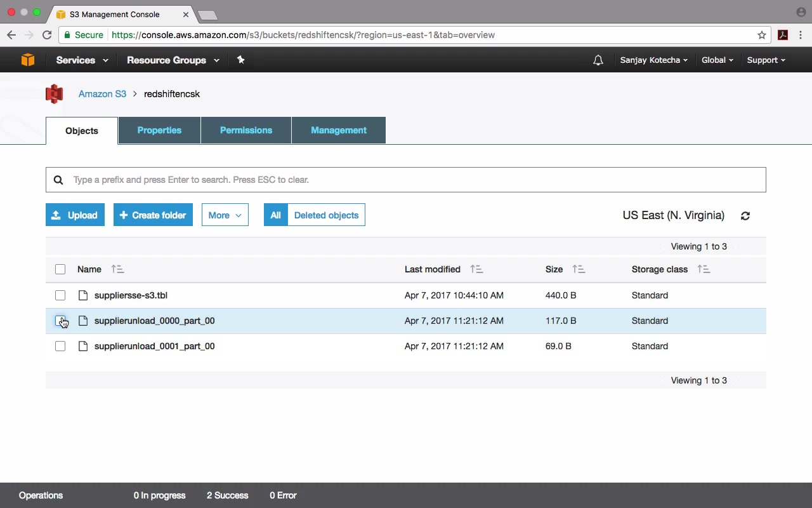The height and width of the screenshot is (508, 812).
Task: Click the 69.0 B size value
Action: click(558, 346)
